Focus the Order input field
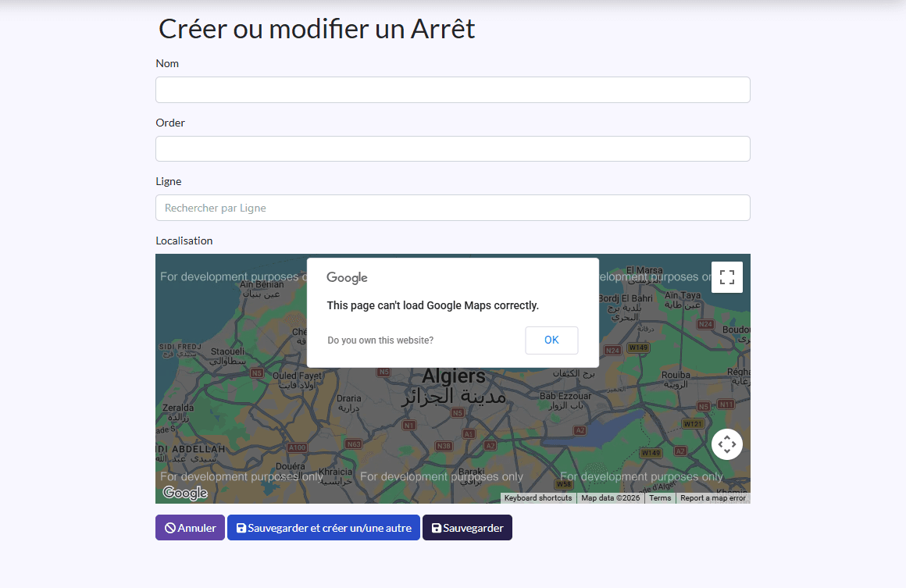Screen dimensions: 906x588 pyautogui.click(x=452, y=148)
